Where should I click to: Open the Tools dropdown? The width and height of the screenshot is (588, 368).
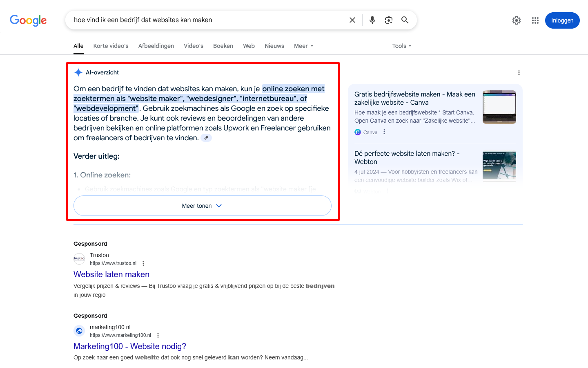(x=402, y=46)
